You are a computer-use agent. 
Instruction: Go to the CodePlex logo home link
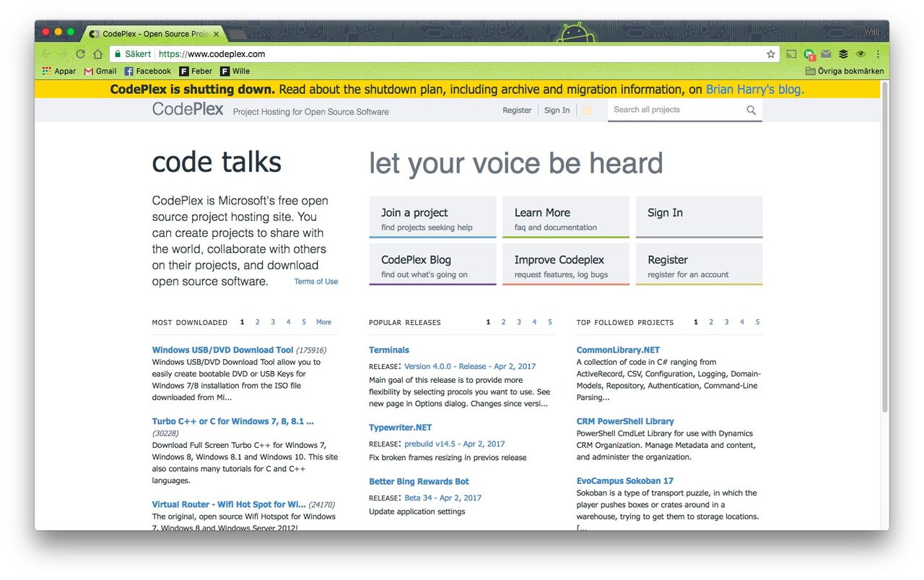point(188,109)
